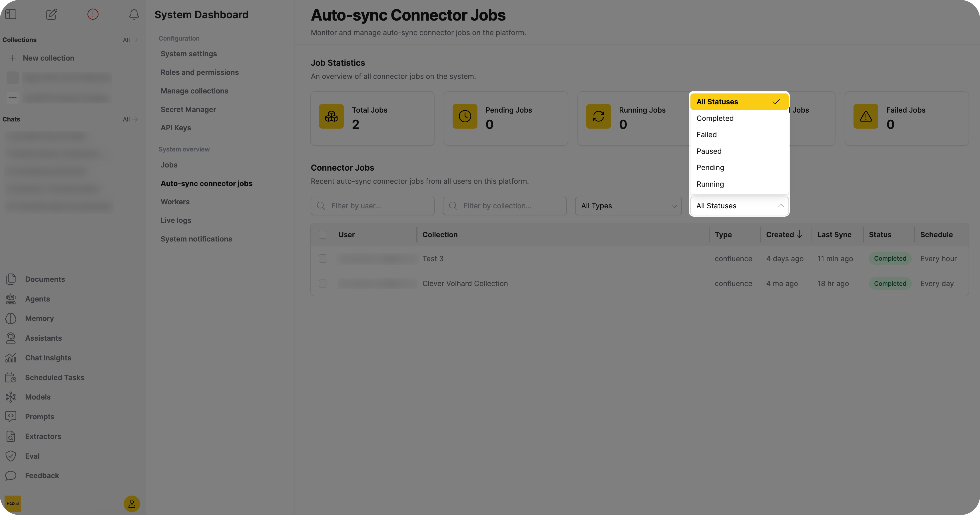The height and width of the screenshot is (515, 980).
Task: Open Extractors icon in sidebar
Action: (11, 436)
